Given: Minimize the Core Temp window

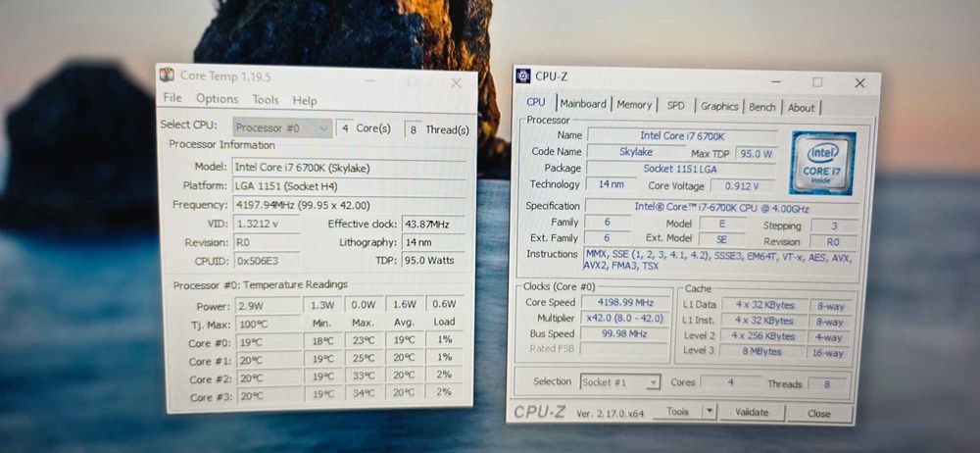Looking at the screenshot, I should [x=370, y=80].
